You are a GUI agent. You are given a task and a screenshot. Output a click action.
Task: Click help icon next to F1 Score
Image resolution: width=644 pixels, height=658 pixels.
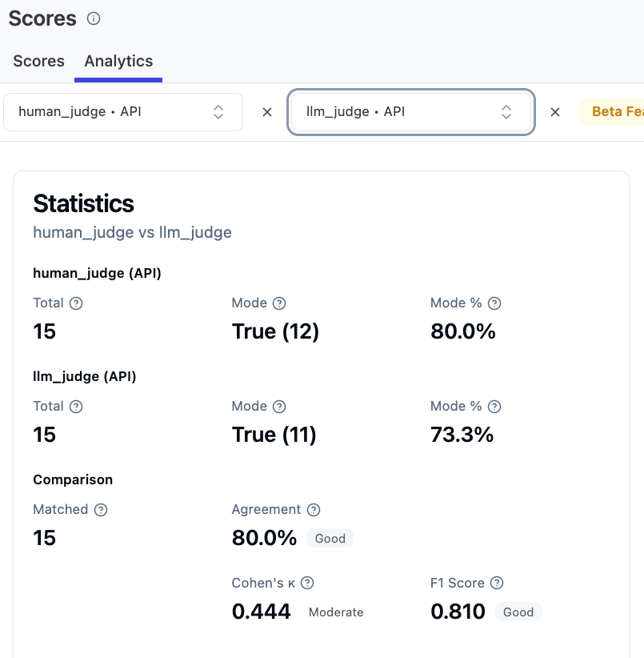click(497, 584)
